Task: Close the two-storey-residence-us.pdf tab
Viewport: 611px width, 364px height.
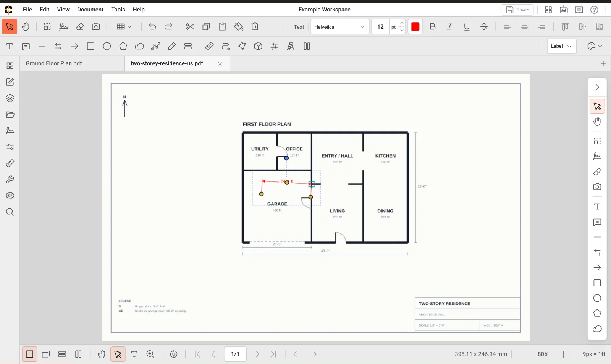Action: tap(220, 64)
